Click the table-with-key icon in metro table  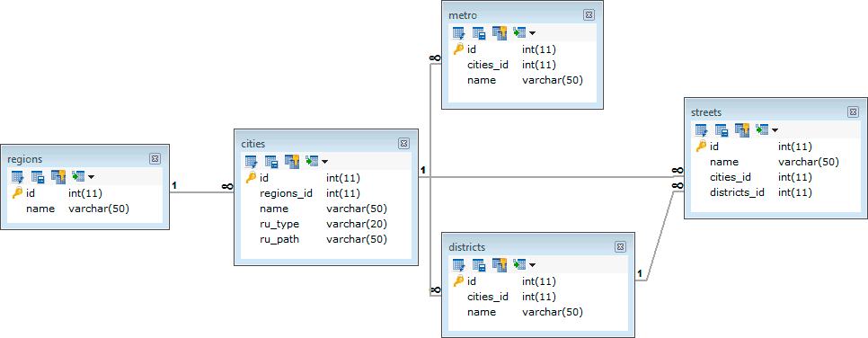point(500,32)
